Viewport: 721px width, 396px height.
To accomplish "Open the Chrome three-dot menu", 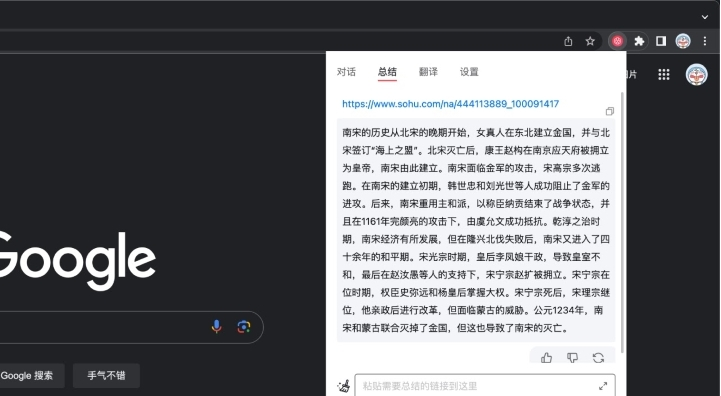I will pyautogui.click(x=704, y=41).
